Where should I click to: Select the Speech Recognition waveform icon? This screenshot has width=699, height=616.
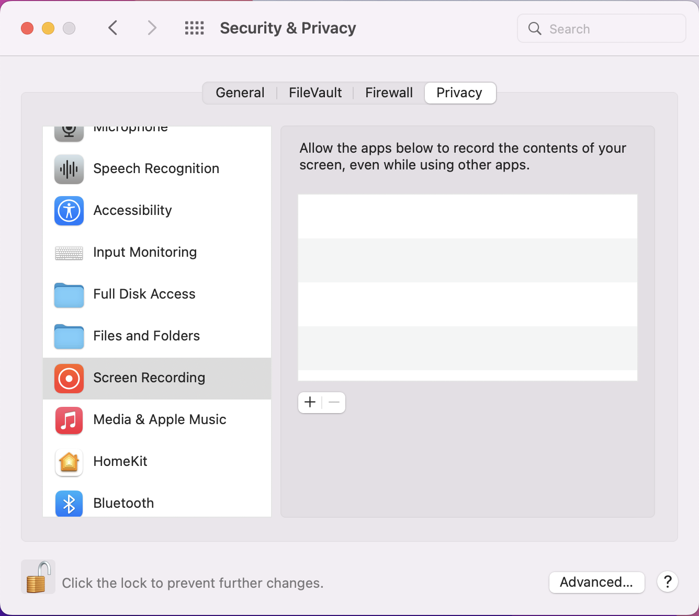69,169
